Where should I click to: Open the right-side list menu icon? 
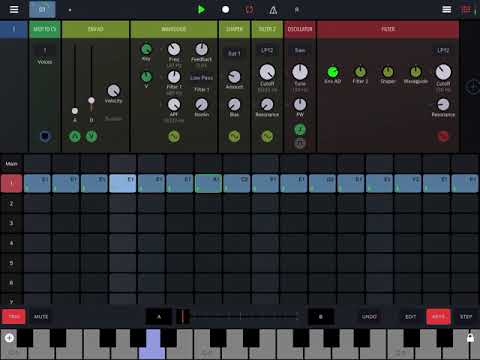[446, 9]
